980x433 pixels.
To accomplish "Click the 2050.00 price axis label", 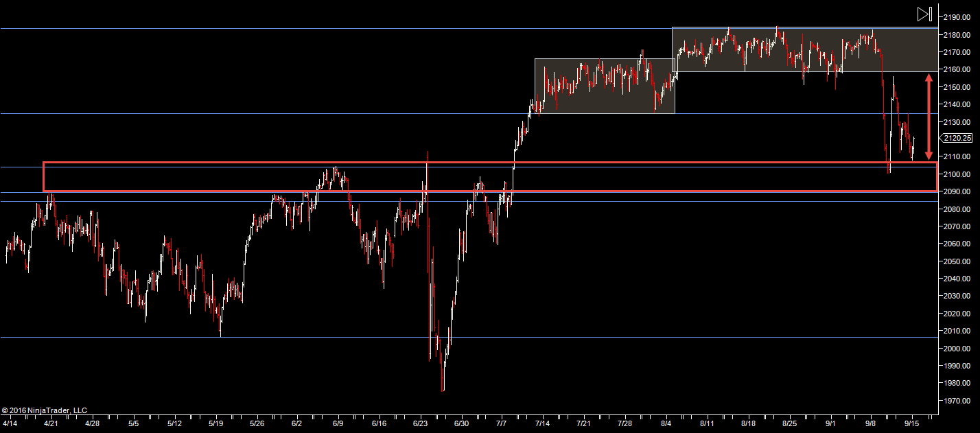I will (956, 261).
